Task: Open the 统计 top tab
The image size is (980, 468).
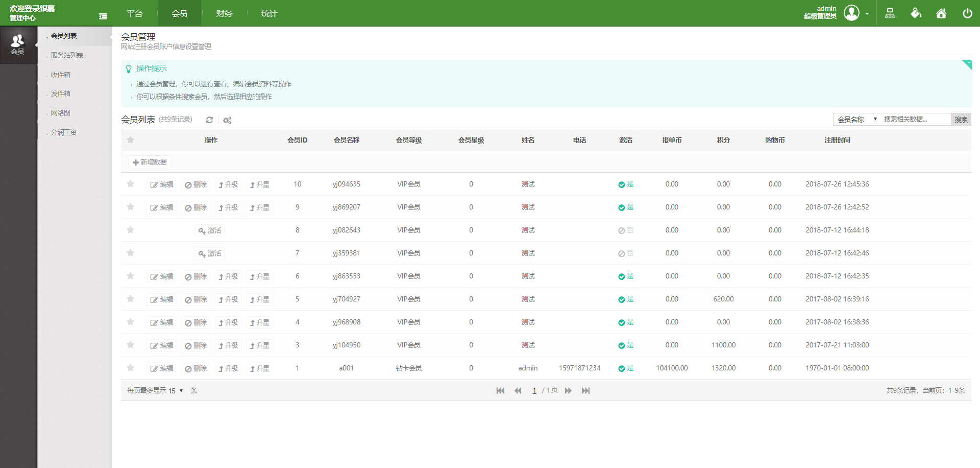Action: (x=269, y=13)
